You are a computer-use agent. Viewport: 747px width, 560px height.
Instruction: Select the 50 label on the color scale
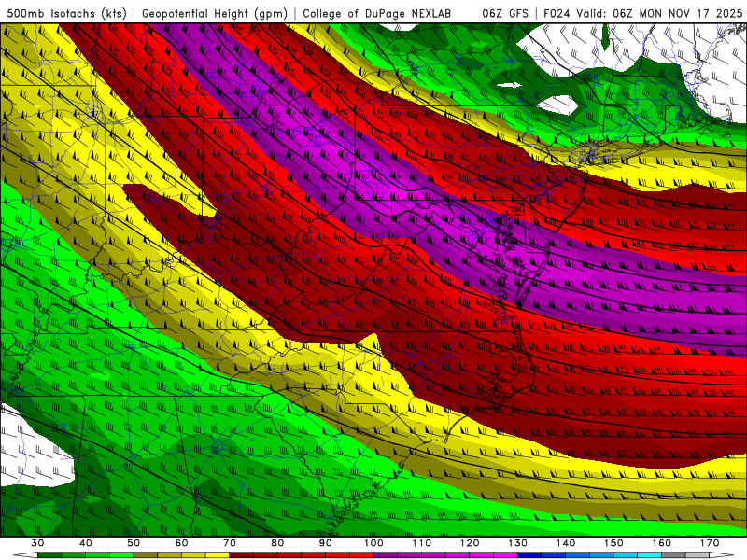(x=134, y=543)
